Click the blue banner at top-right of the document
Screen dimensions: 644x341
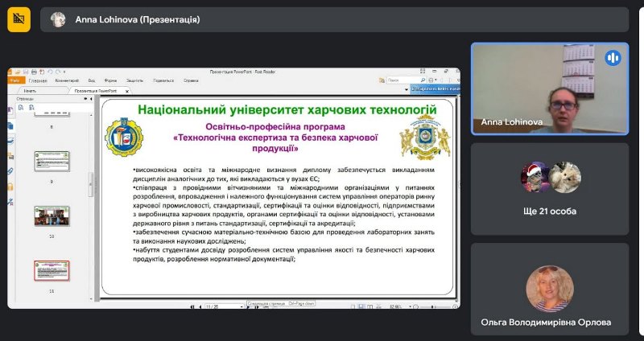pos(435,89)
